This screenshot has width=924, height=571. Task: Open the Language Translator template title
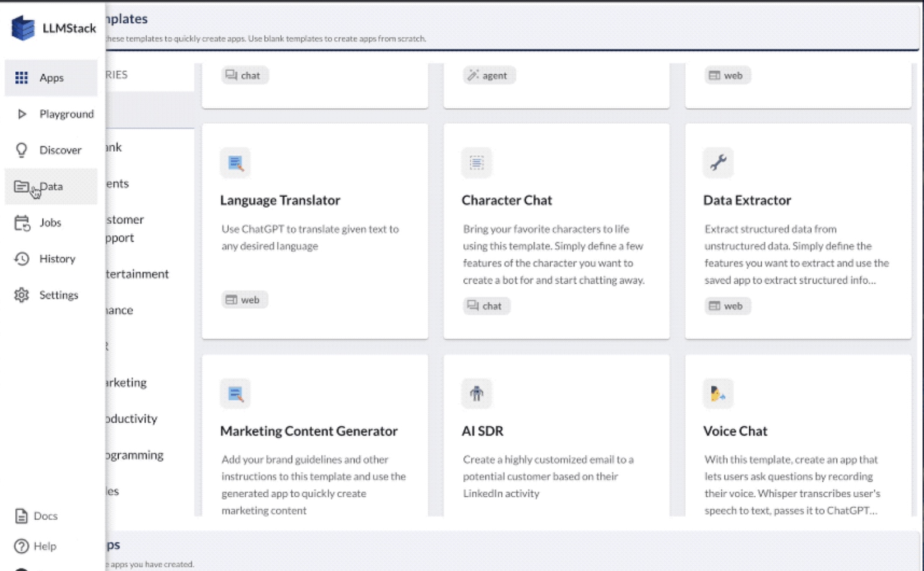(280, 200)
